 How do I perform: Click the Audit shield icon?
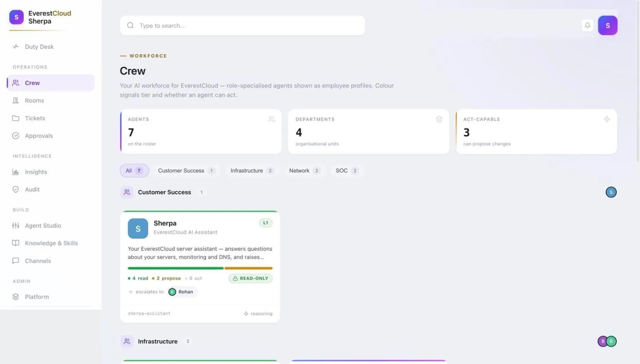[x=16, y=189]
